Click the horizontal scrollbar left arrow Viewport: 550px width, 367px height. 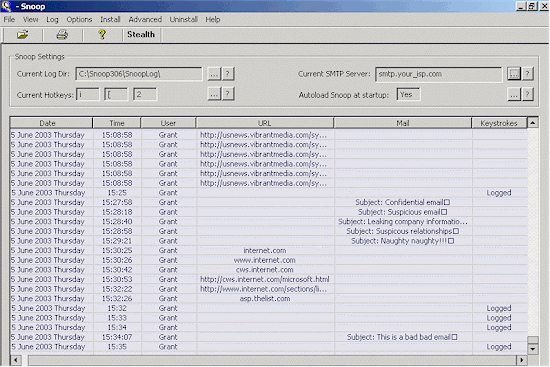tap(16, 360)
